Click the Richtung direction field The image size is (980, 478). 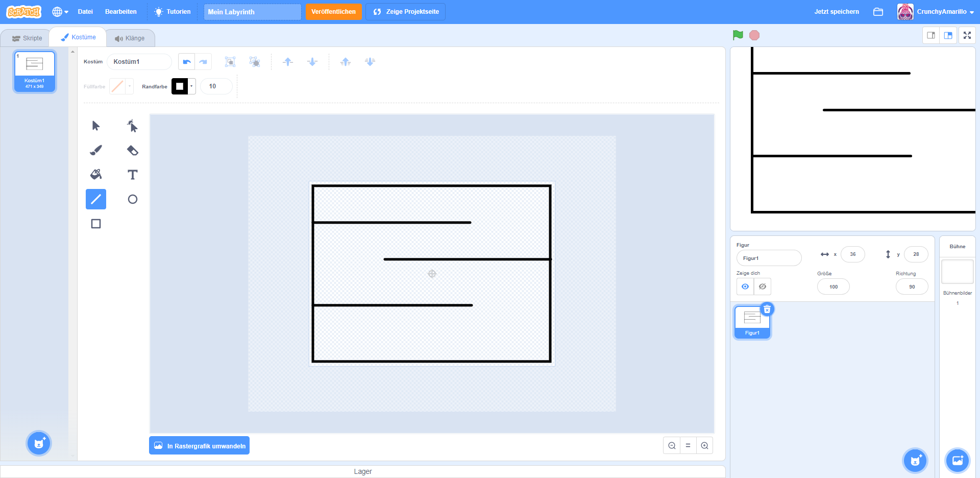pos(912,286)
